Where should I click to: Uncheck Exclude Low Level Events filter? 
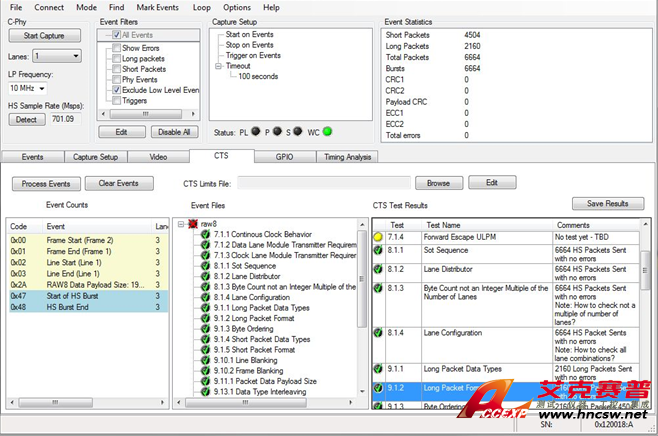point(115,90)
